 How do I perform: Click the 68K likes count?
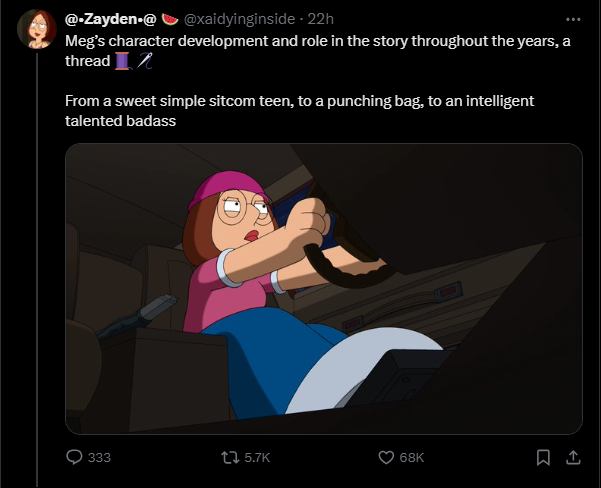point(412,457)
